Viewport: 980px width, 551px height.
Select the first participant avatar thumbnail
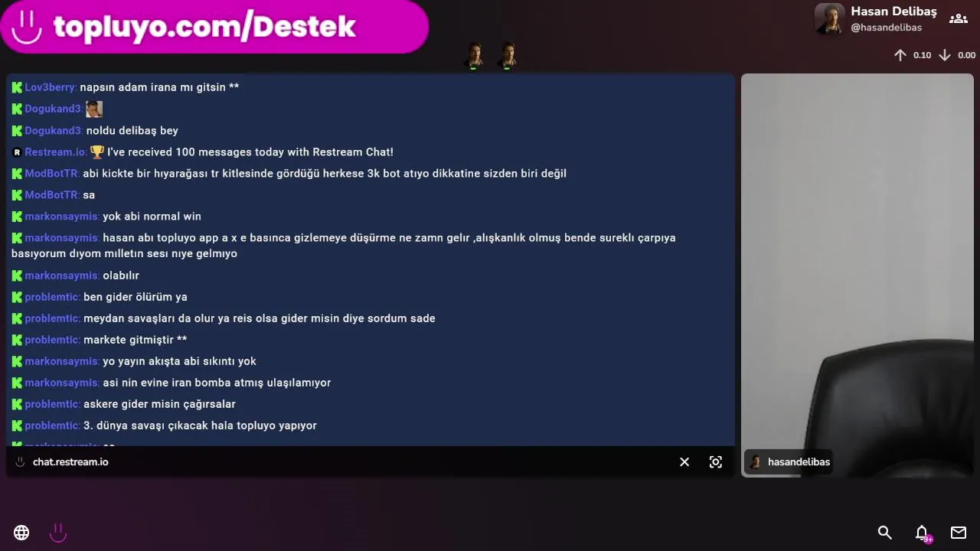click(474, 56)
